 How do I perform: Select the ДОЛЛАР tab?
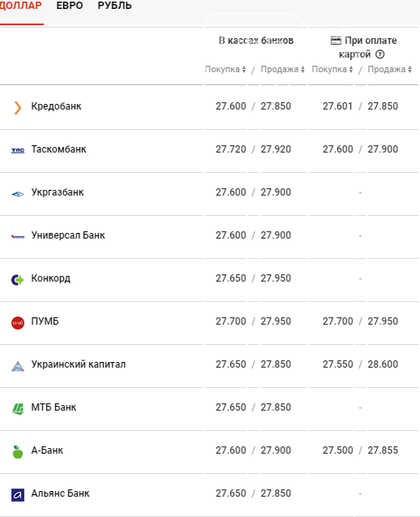pyautogui.click(x=21, y=6)
